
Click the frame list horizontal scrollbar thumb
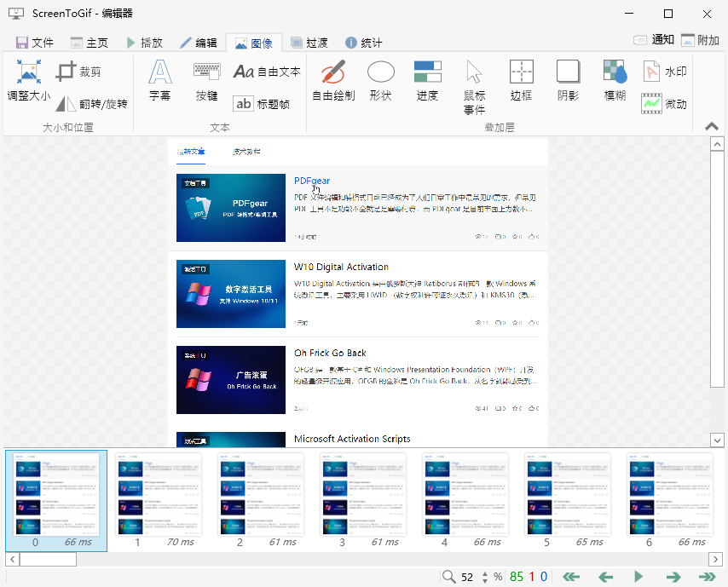point(48,559)
